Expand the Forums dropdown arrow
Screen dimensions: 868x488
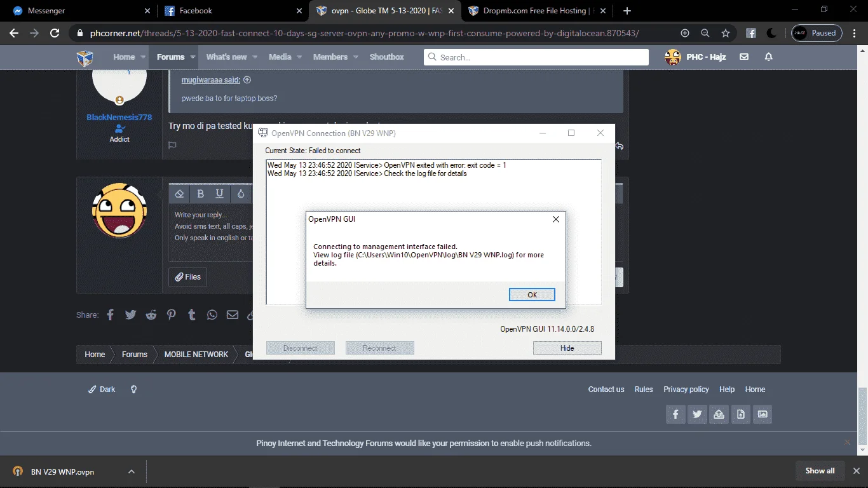(192, 57)
